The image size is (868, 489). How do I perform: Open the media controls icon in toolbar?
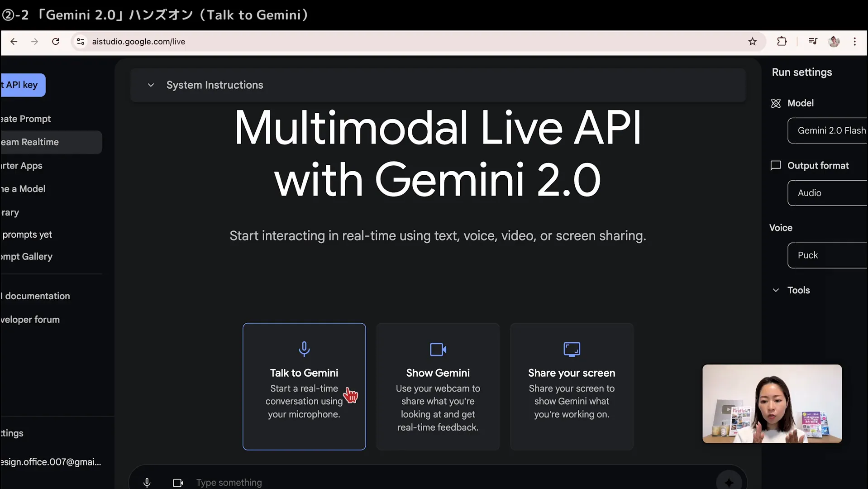tap(813, 42)
